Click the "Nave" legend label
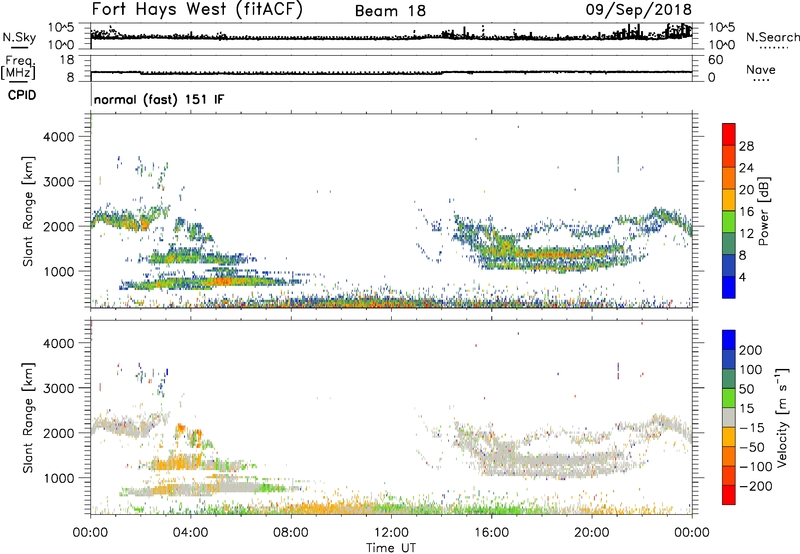The width and height of the screenshot is (800, 554). (761, 70)
